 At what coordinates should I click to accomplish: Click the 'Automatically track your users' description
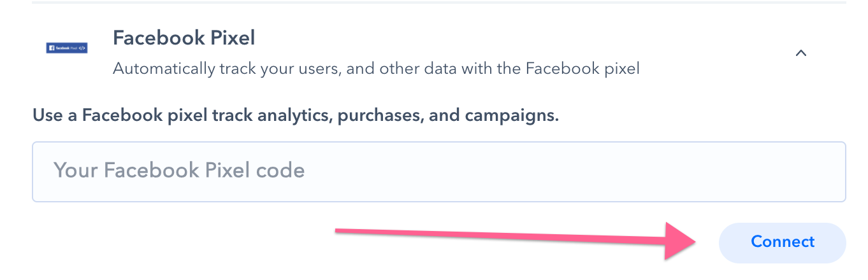(x=376, y=68)
